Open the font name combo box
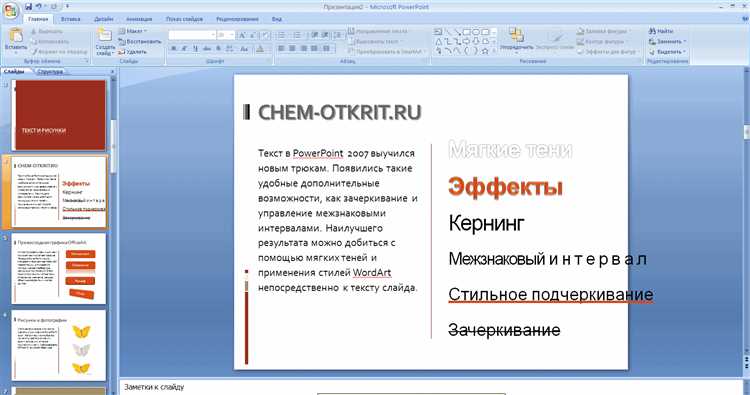Viewport: 750px width, 395px height. 192,35
